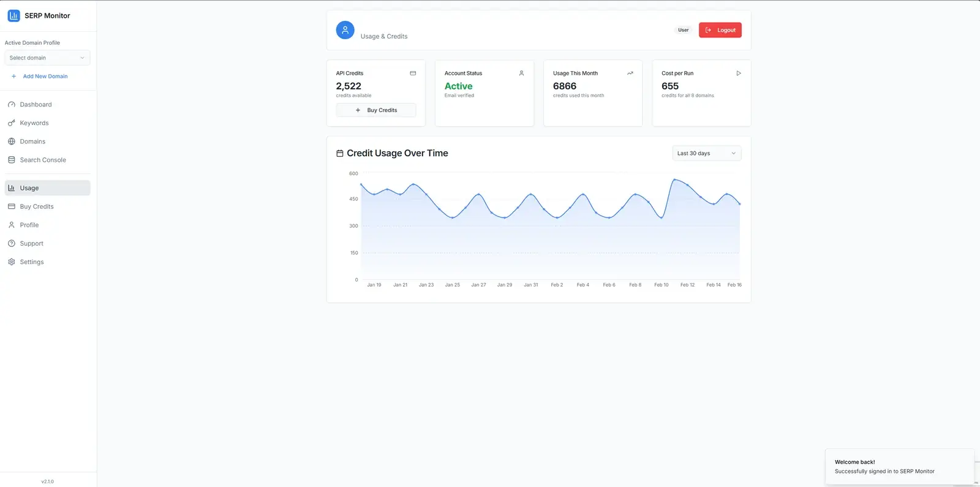Click the Credit Usage Over Time heading
Image resolution: width=980 pixels, height=487 pixels.
click(x=398, y=153)
